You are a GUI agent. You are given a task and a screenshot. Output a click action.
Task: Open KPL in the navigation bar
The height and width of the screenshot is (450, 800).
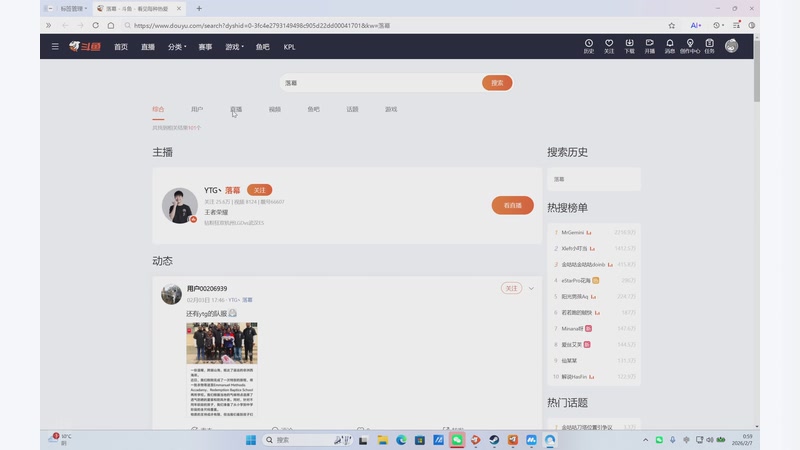[x=289, y=46]
